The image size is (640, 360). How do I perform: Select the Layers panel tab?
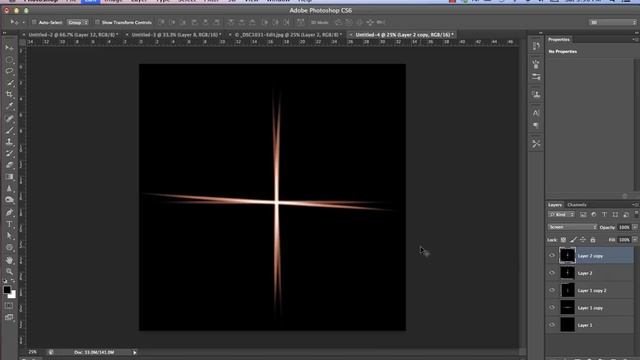555,204
